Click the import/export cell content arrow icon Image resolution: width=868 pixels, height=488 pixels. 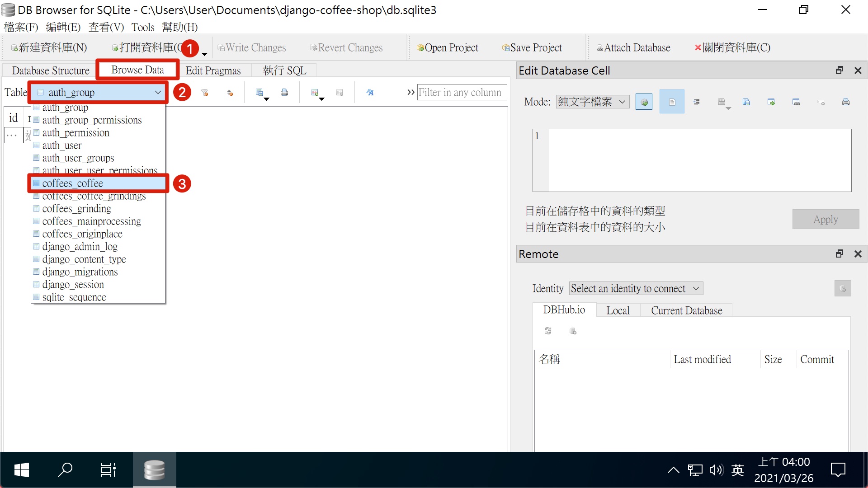pos(771,102)
